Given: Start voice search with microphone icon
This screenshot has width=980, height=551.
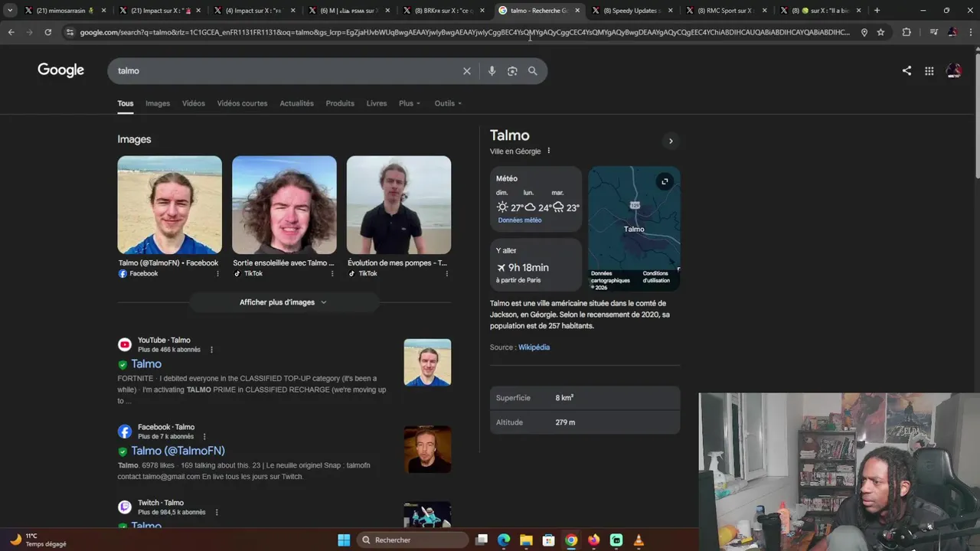Looking at the screenshot, I should [x=492, y=70].
